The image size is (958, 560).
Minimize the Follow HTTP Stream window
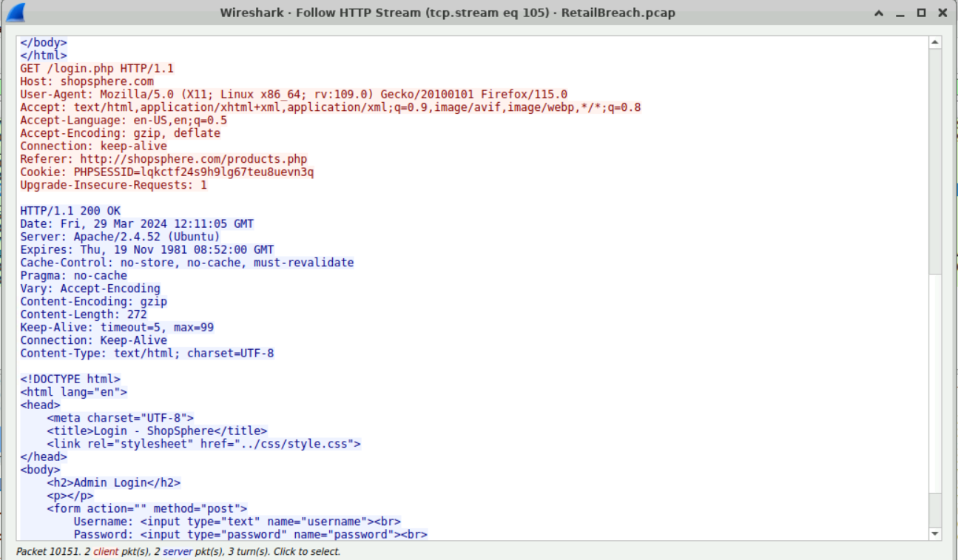tap(900, 13)
